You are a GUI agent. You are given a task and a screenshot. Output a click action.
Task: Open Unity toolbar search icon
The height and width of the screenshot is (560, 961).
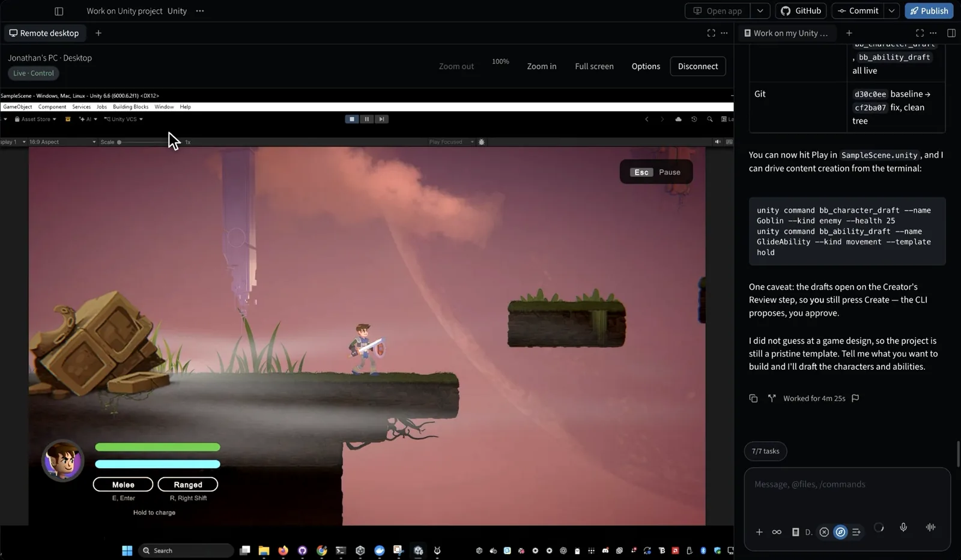point(709,119)
